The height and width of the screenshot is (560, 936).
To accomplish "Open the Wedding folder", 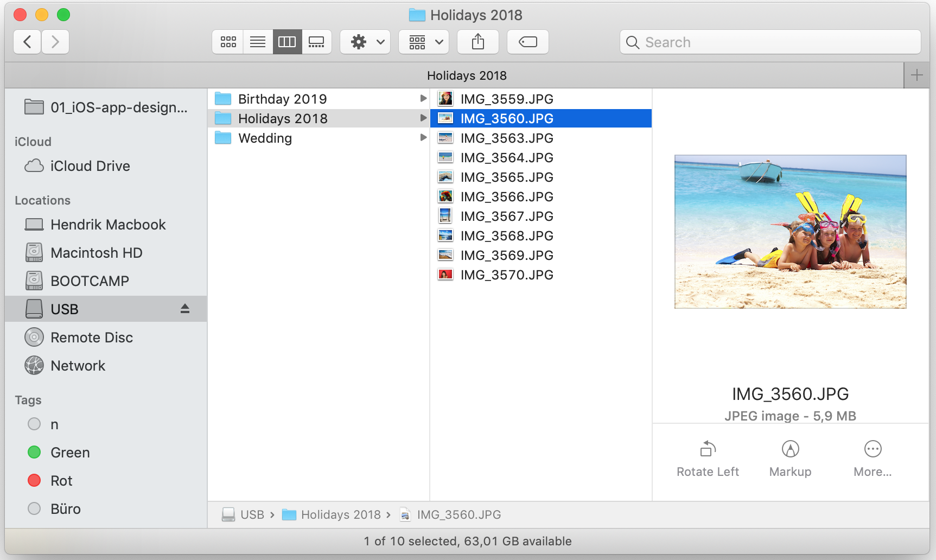I will [x=319, y=138].
